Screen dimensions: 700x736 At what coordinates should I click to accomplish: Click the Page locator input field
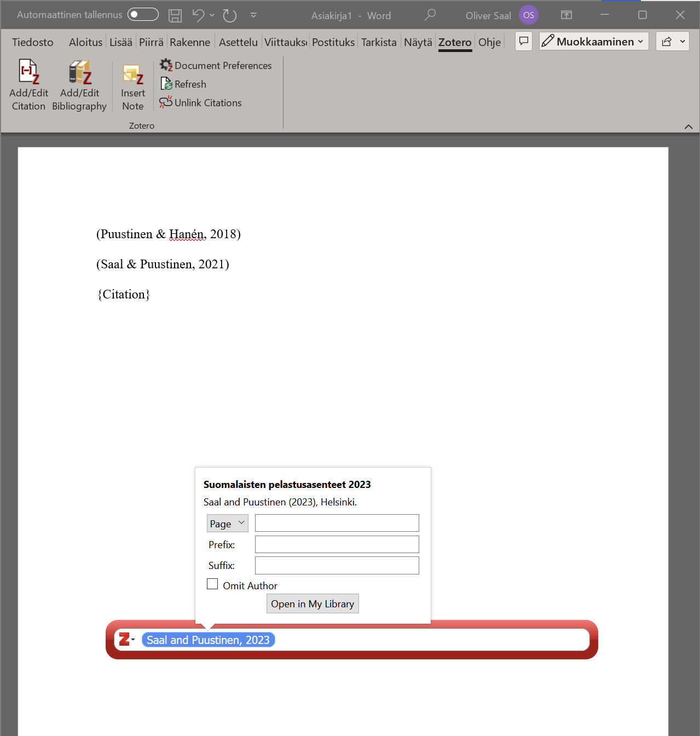tap(337, 523)
